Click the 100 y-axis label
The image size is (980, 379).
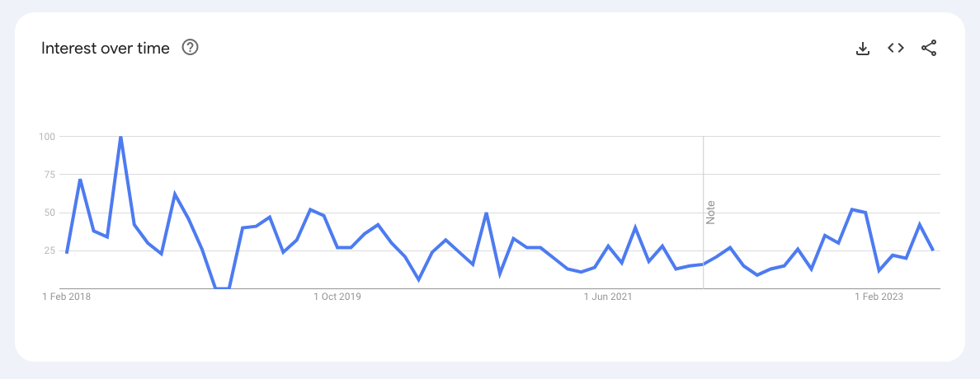click(46, 137)
